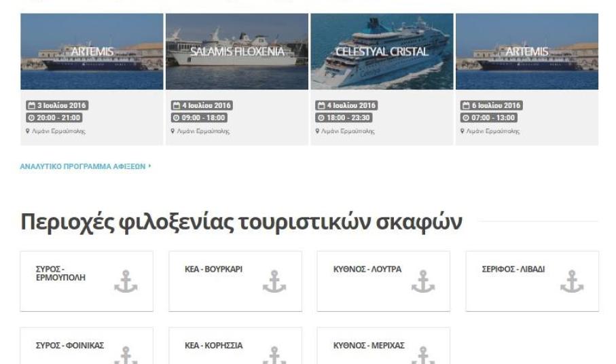Open the first ARTEMIS ship photo
The width and height of the screenshot is (616, 364).
point(92,52)
